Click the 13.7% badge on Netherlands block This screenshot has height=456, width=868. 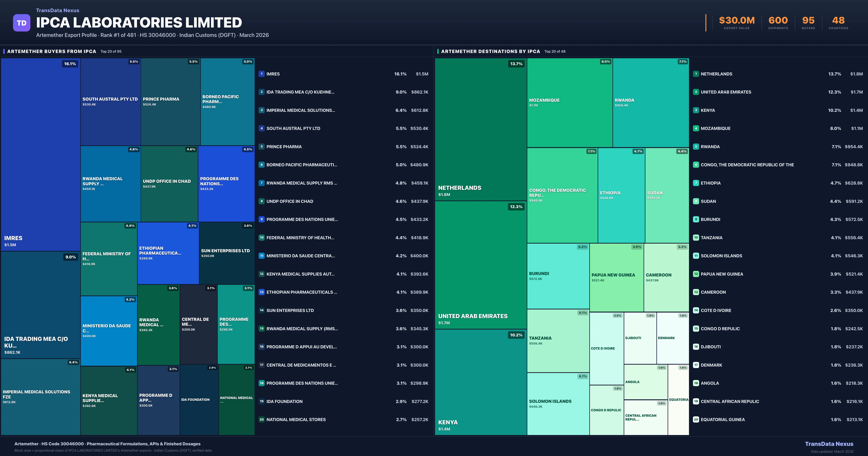[516, 64]
